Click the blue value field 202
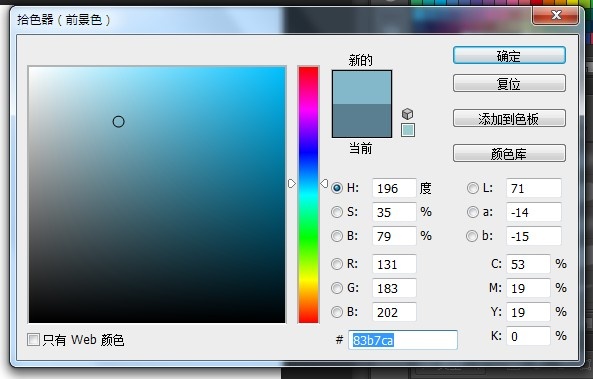The height and width of the screenshot is (379, 593). coord(394,312)
